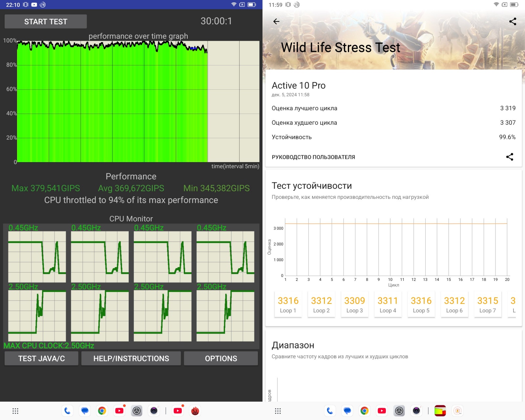Screen dimensions: 525x420
Task: Select the Loop 6 score card
Action: 454,304
